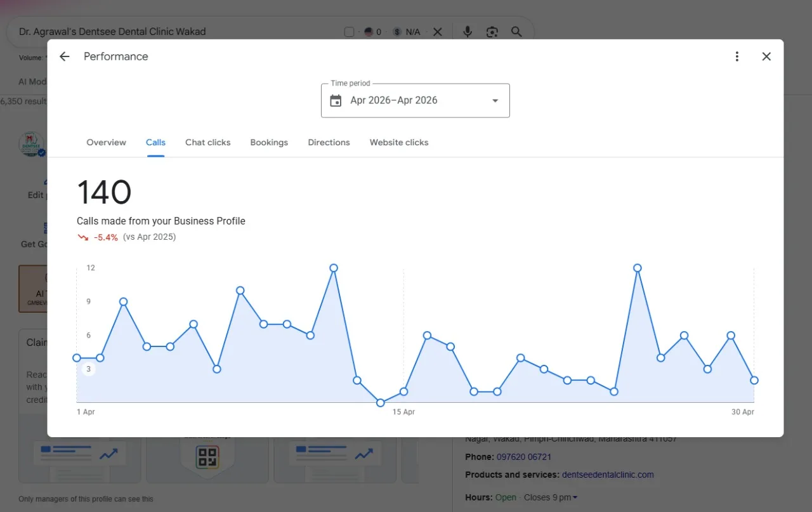Open the three-dot more options menu
812x512 pixels.
(737, 56)
